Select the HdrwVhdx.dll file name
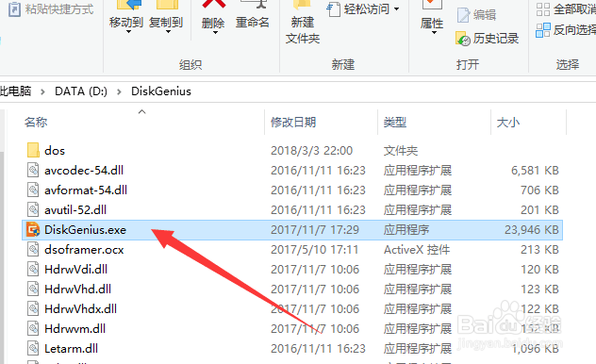This screenshot has width=596, height=364. 80,308
